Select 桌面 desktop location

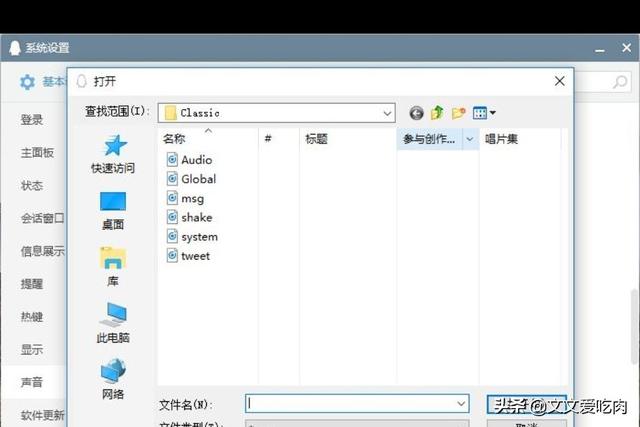113,211
